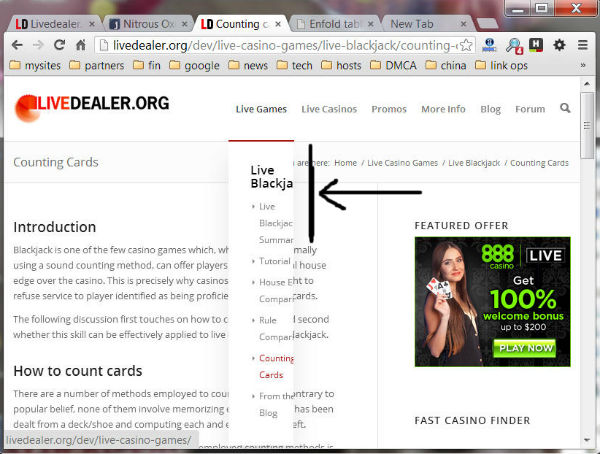Open a new tab with the blank tab button
600x454 pixels.
point(487,24)
